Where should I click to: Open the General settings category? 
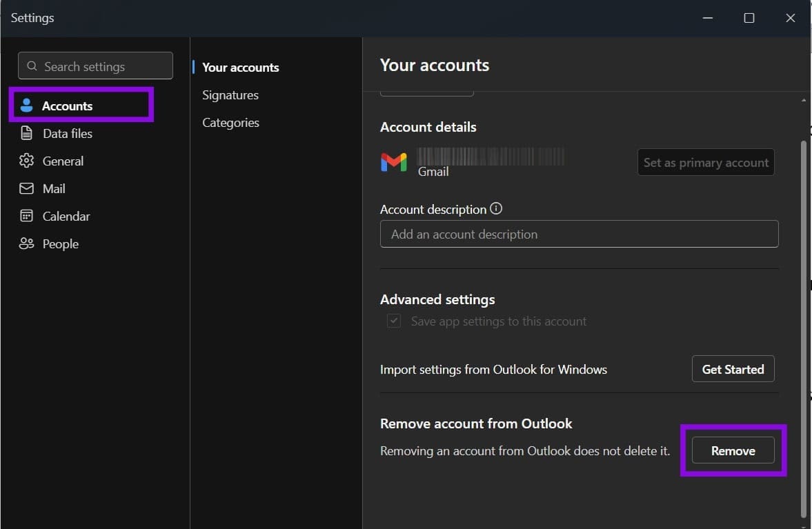click(x=63, y=161)
